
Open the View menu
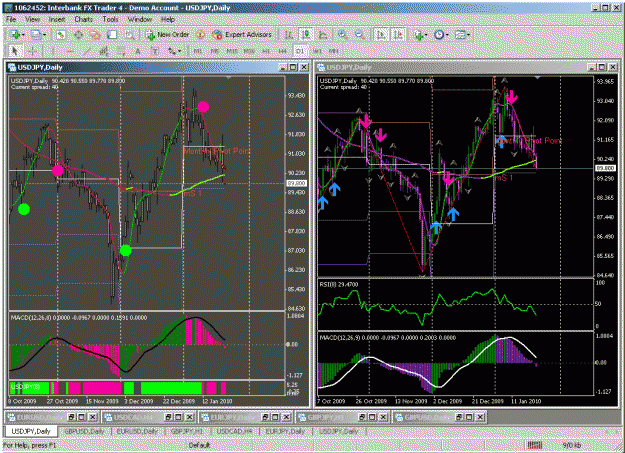point(32,19)
